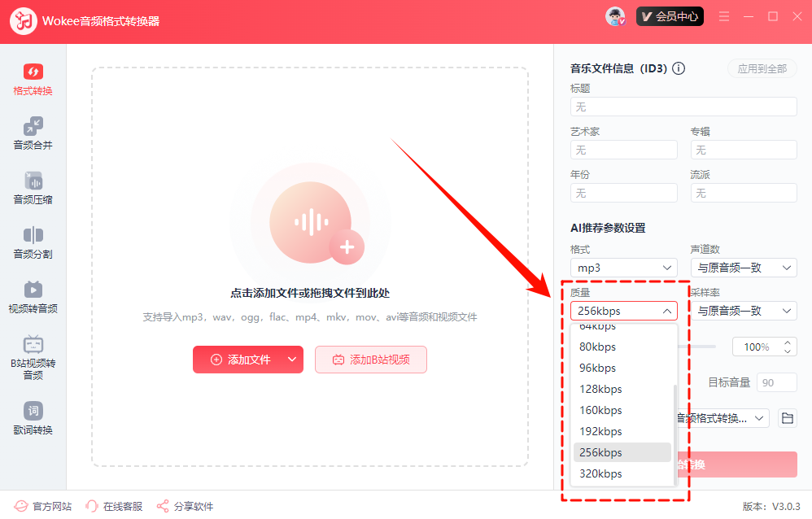Image resolution: width=812 pixels, height=519 pixels.
Task: Open the 音频合并 audio merge tool
Action: [x=33, y=134]
